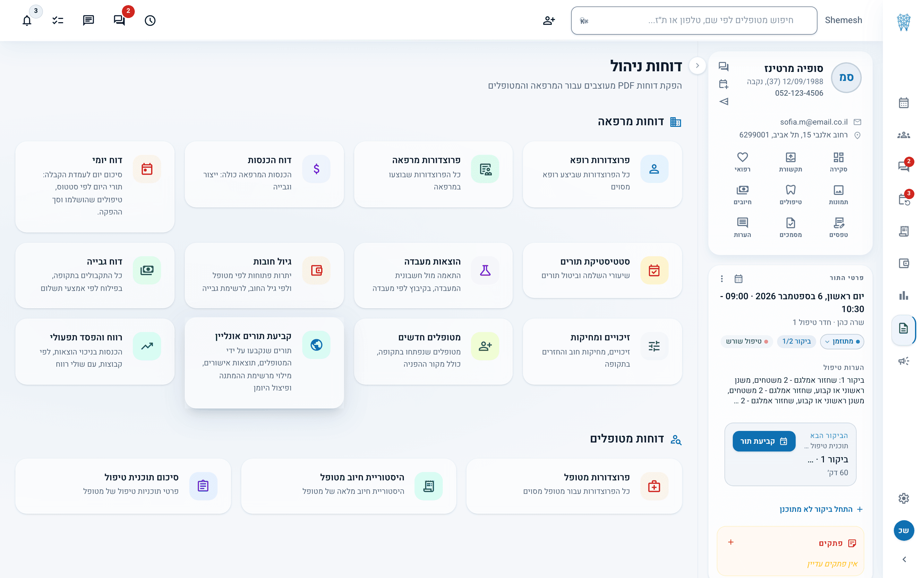Open the טיפולים bookmark shortcut
This screenshot has height=578, width=924.
pyautogui.click(x=790, y=195)
